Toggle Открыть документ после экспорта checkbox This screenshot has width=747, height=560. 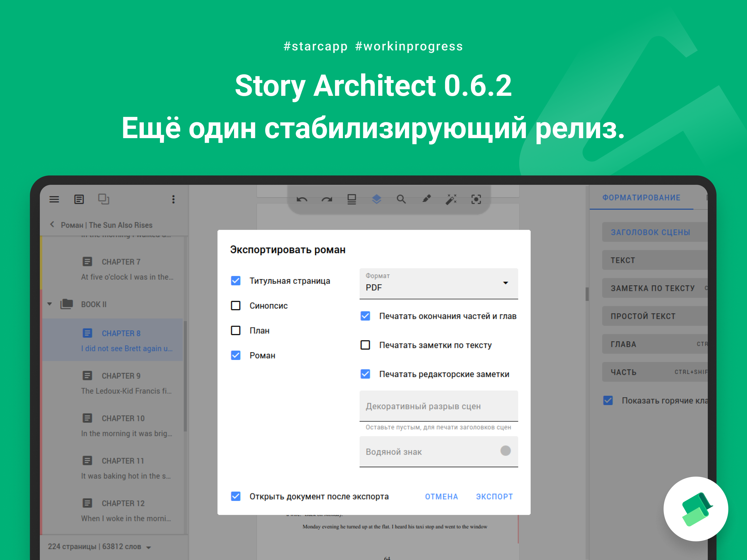point(236,496)
